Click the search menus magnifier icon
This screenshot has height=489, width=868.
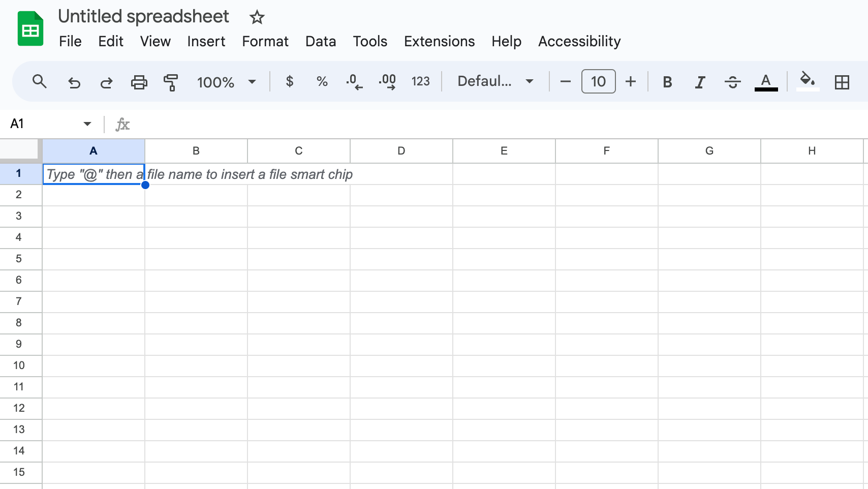[x=39, y=81]
